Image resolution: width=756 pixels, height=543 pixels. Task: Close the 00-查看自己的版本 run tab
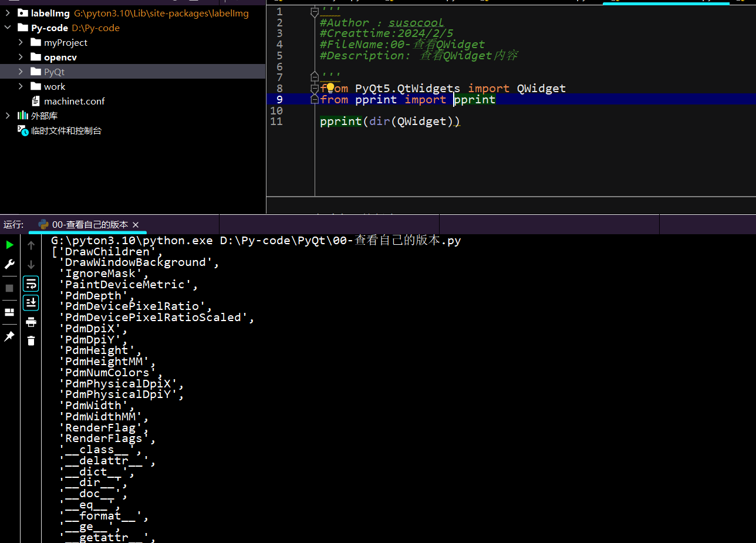click(x=136, y=225)
